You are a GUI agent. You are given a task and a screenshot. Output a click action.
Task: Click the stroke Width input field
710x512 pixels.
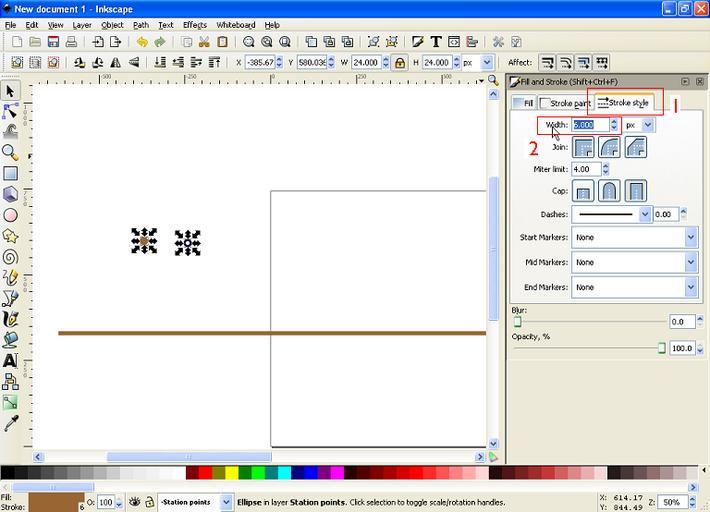590,124
